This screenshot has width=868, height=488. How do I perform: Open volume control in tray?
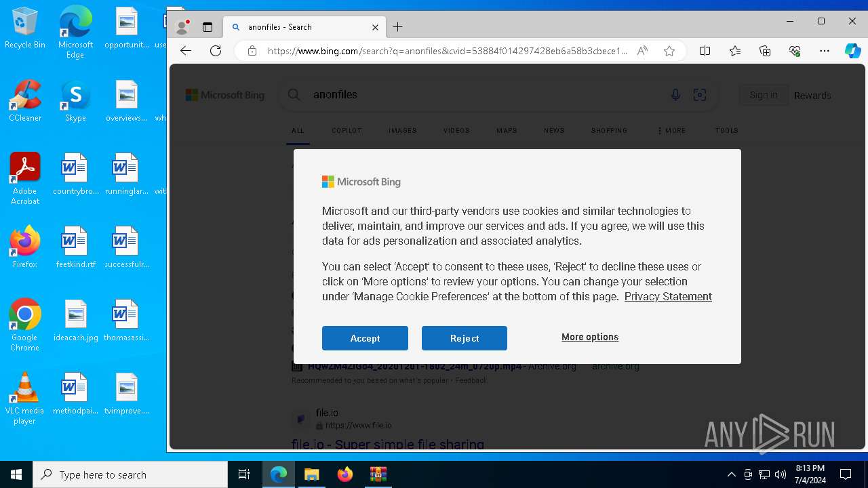(781, 474)
